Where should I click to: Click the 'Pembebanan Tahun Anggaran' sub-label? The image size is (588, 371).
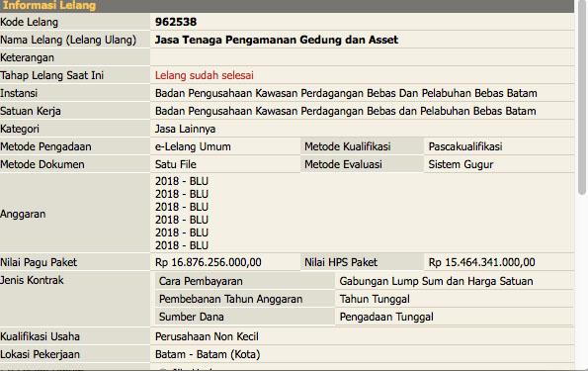click(230, 300)
